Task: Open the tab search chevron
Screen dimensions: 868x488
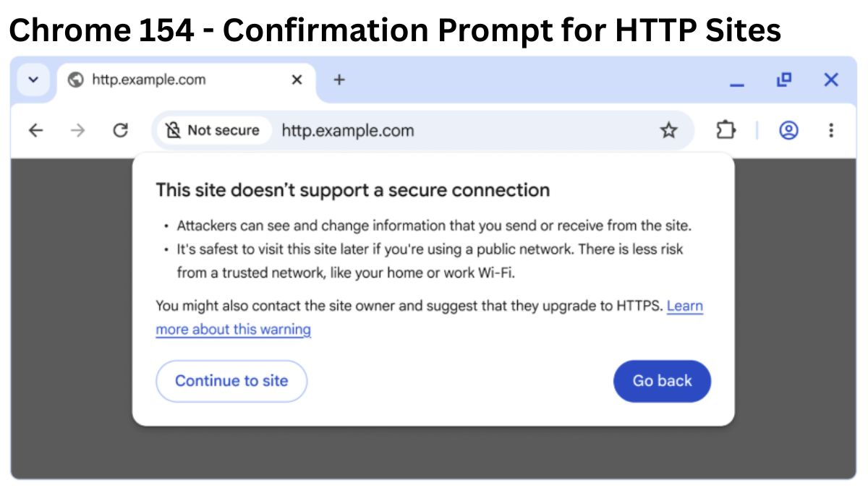Action: (33, 80)
